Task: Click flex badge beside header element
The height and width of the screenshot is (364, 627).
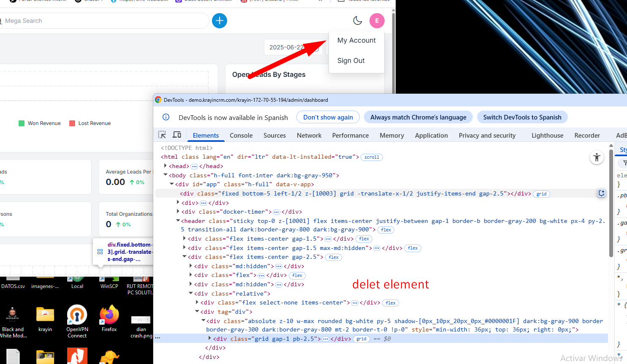Action: click(x=386, y=230)
